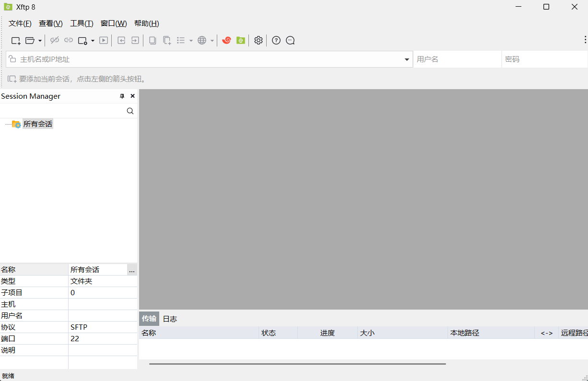Viewport: 588px width, 381px height.
Task: Click the copy-with-plus icon in toolbar
Action: point(167,41)
